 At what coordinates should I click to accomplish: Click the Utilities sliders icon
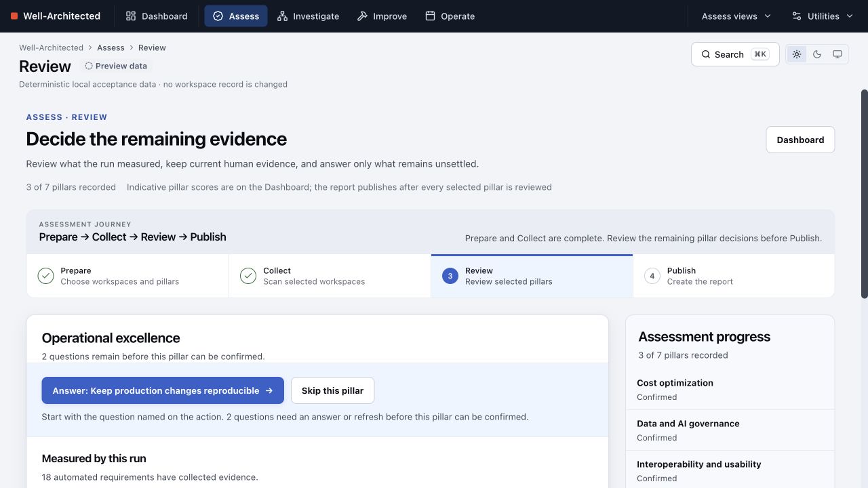[x=797, y=16]
